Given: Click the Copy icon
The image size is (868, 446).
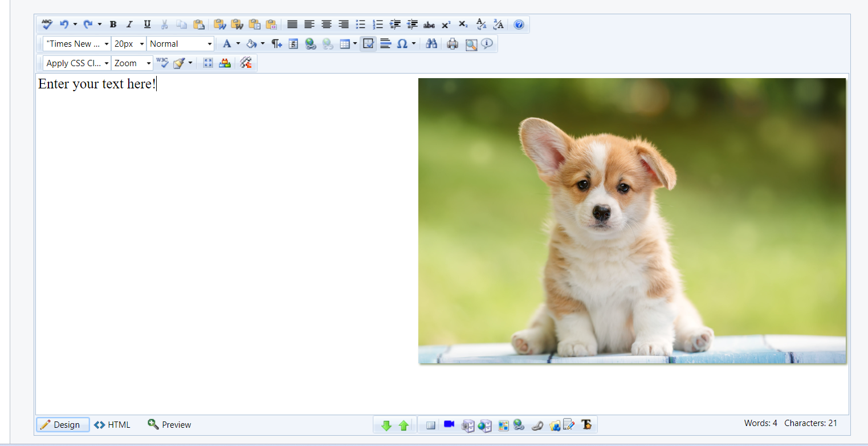Looking at the screenshot, I should point(181,25).
